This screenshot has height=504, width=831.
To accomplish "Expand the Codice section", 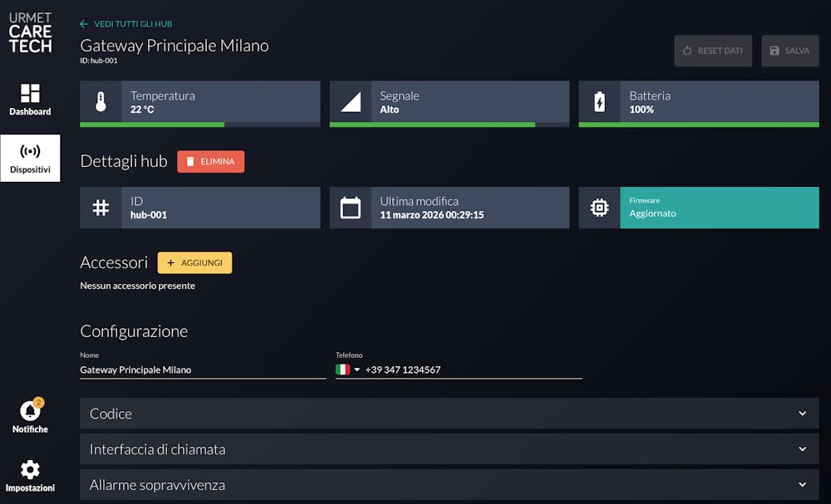I will point(449,413).
